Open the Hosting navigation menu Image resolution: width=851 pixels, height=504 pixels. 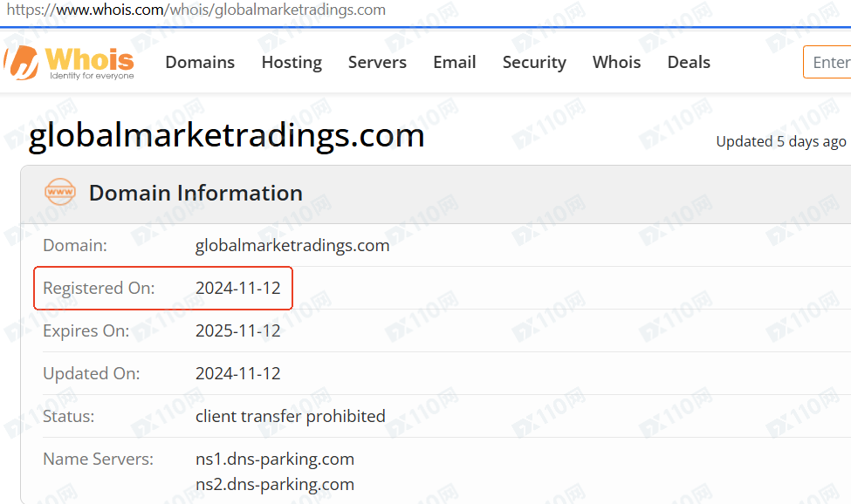tap(292, 63)
